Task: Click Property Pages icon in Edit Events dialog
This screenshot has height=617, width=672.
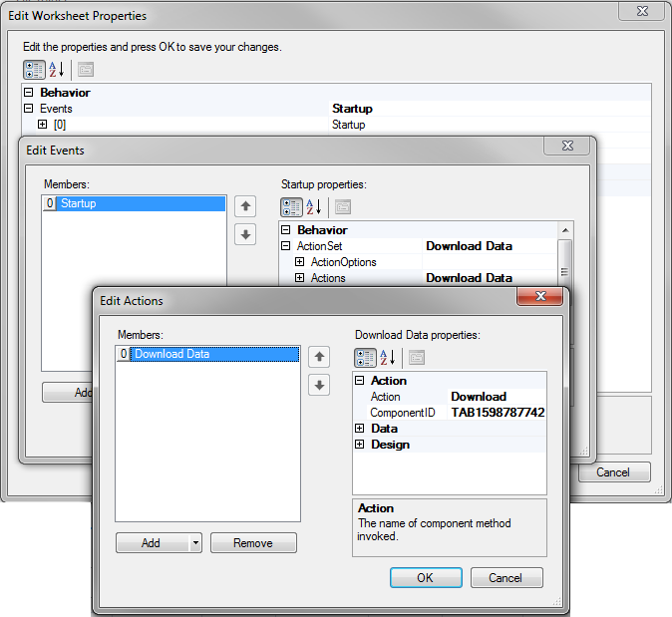Action: click(x=343, y=207)
